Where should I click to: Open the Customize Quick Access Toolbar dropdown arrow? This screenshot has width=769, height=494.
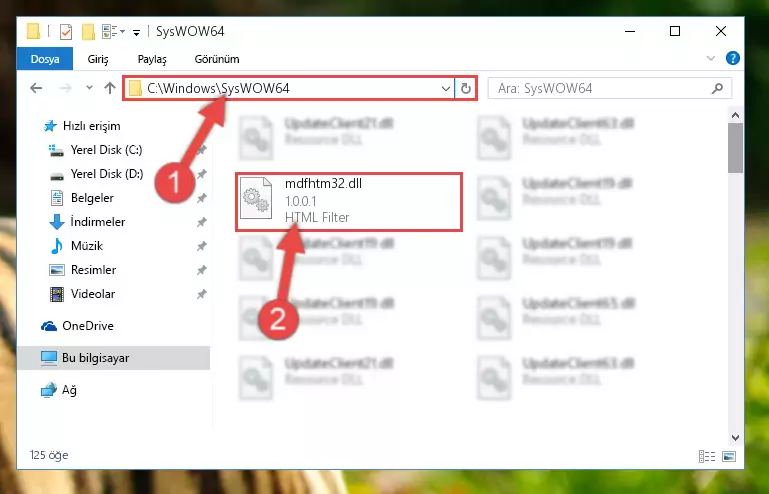[136, 32]
